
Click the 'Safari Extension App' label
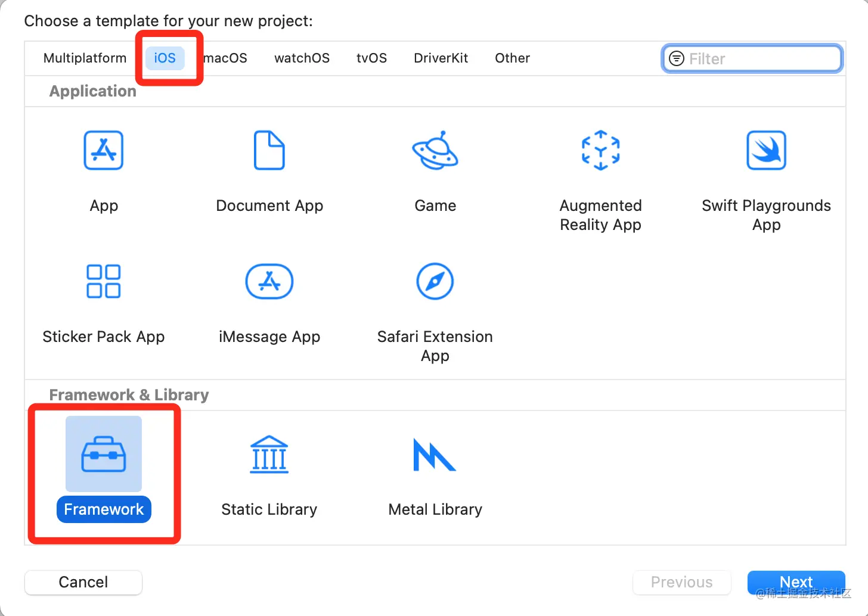pos(435,346)
